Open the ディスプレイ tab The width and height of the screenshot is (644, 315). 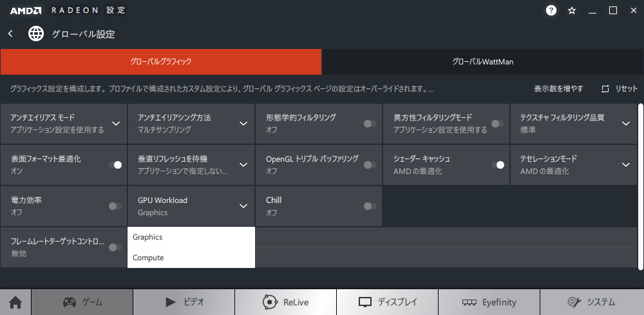tap(387, 302)
